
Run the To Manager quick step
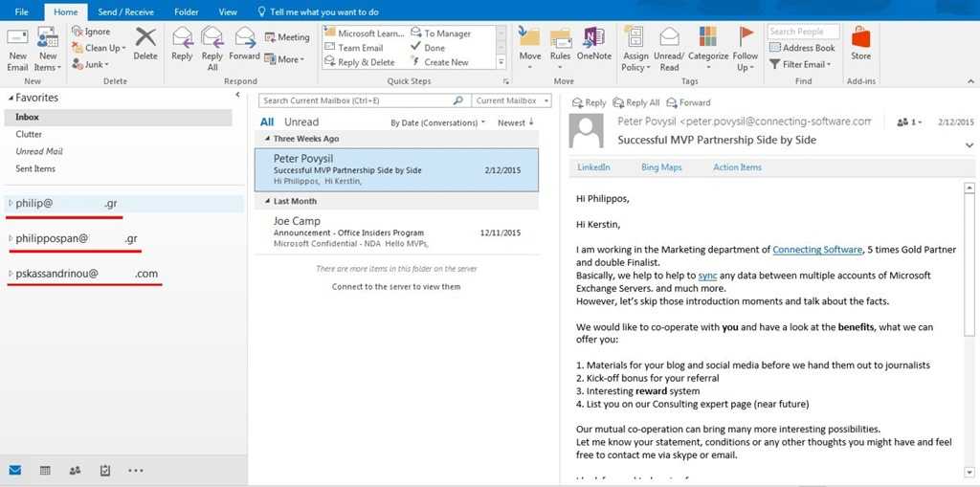441,33
